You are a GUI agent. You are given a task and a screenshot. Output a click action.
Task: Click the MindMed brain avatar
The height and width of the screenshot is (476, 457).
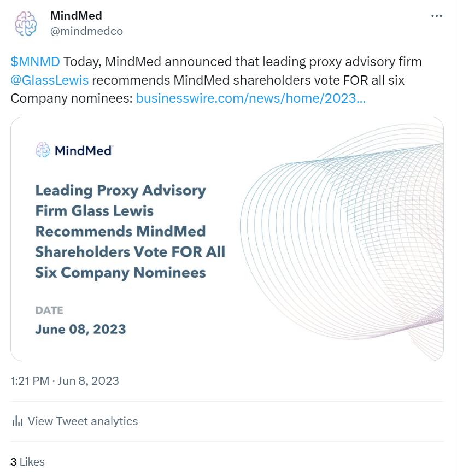click(25, 23)
